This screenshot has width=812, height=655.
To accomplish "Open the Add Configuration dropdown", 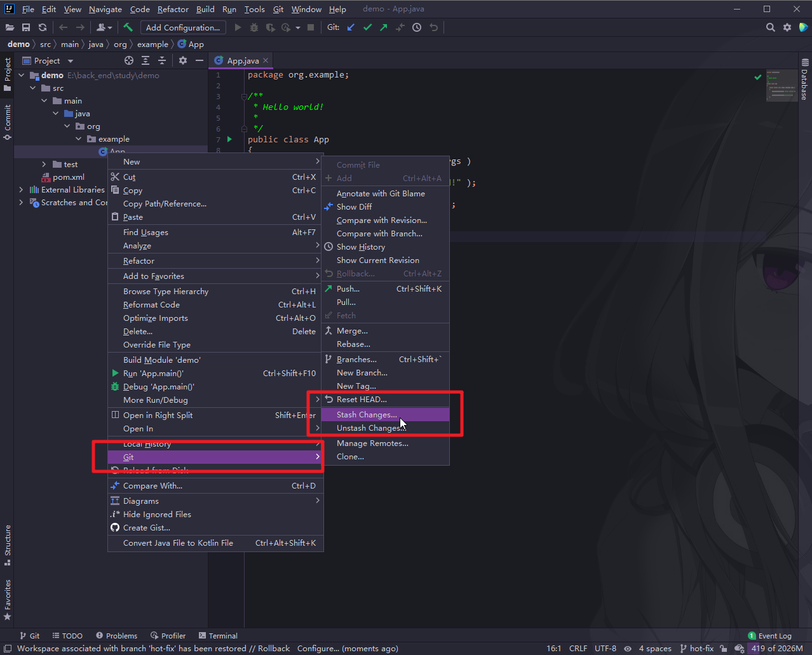I will click(x=183, y=27).
